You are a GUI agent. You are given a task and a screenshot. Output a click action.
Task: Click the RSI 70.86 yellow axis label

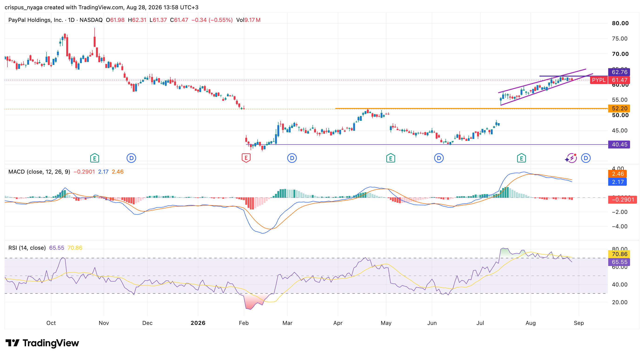pos(619,254)
